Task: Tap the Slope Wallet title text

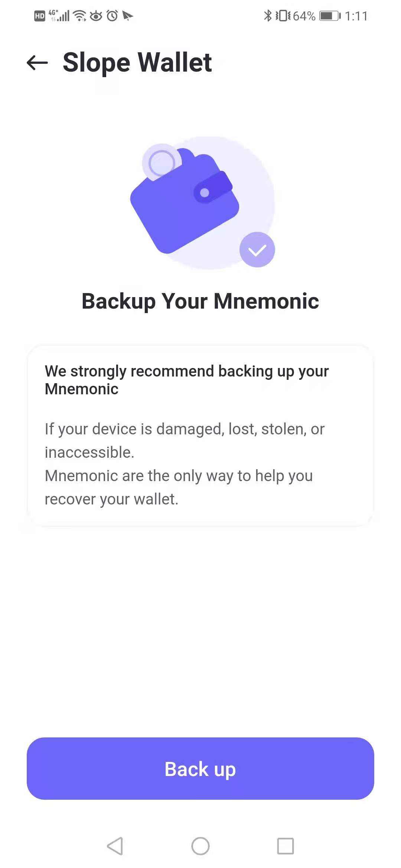Action: pos(137,62)
